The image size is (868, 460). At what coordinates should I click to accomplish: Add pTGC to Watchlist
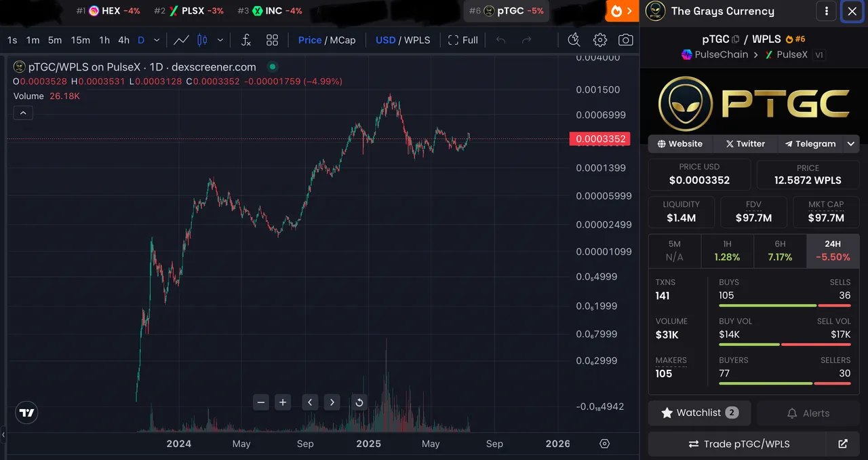coord(700,413)
